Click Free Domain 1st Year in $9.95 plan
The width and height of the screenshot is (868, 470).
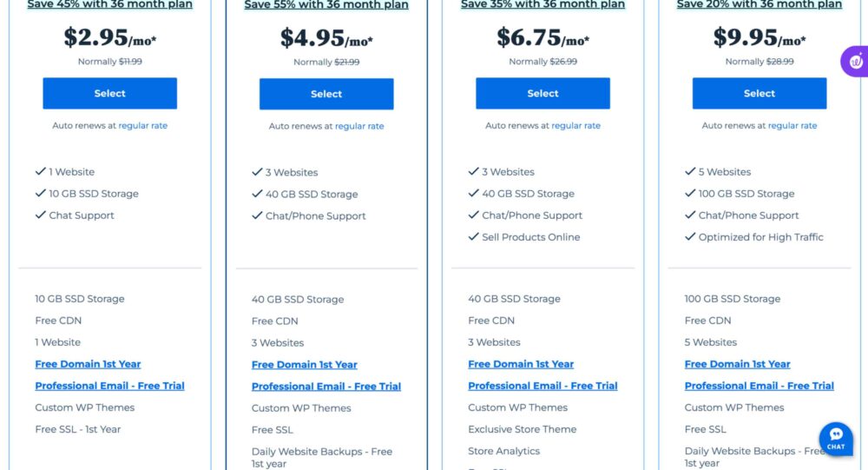point(737,364)
